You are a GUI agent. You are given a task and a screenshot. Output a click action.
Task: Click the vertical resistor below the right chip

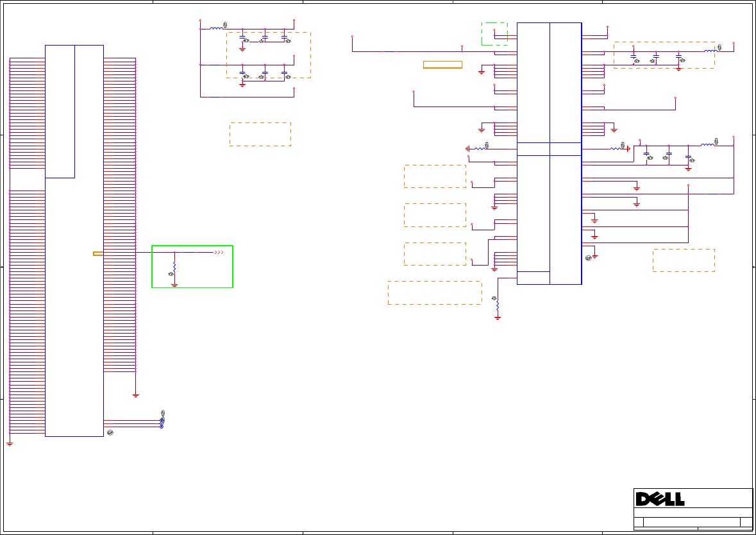click(x=498, y=306)
